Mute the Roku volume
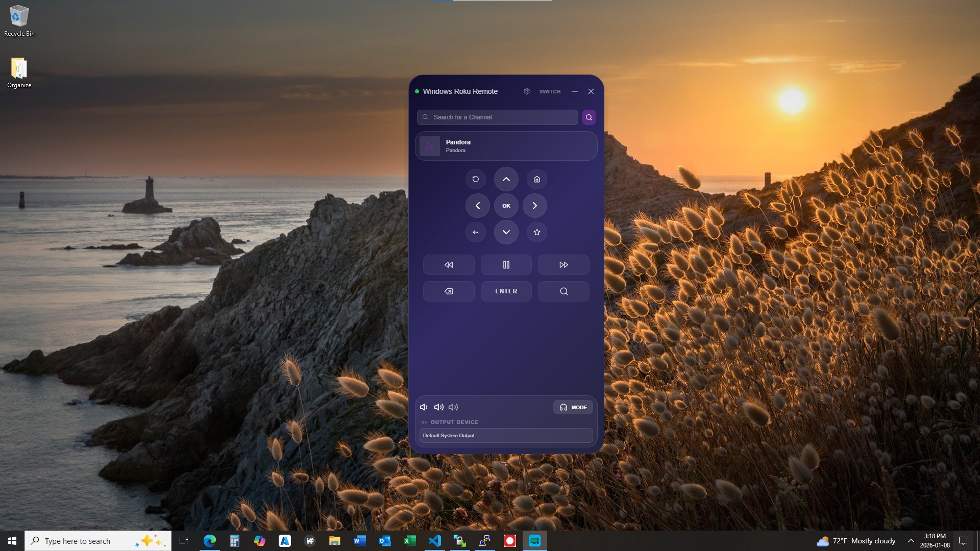Viewport: 980px width, 551px height. pos(424,407)
